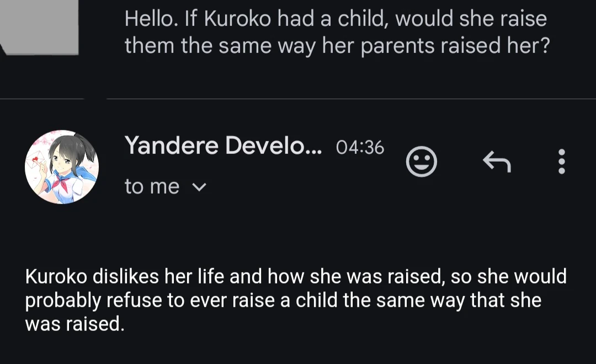This screenshot has height=364, width=596.
Task: Click the 04:36 timestamp
Action: pos(360,147)
